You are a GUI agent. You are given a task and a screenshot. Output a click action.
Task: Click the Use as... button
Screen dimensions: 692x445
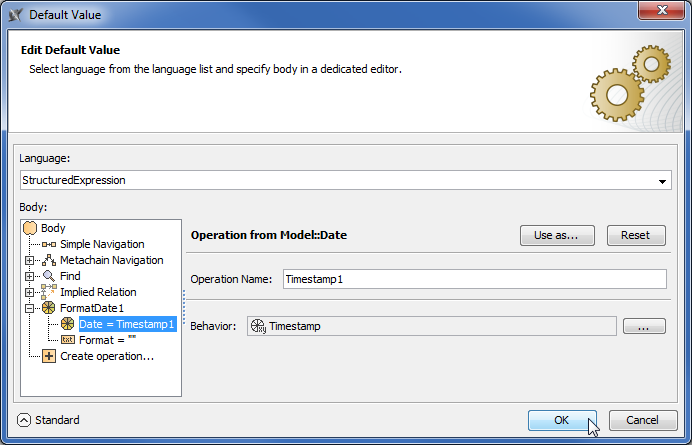(557, 235)
